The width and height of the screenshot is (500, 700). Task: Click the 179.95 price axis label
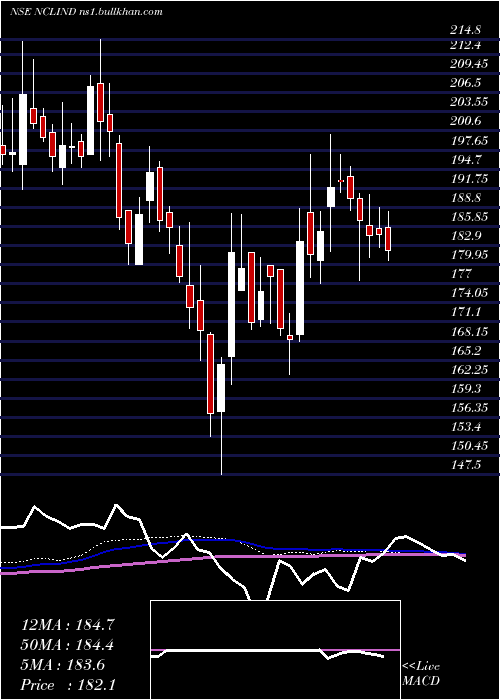[x=469, y=254]
